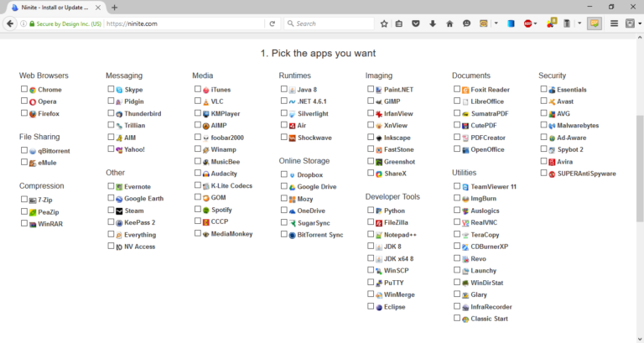This screenshot has width=644, height=343.
Task: Click the SumatraPDF label
Action: click(490, 114)
